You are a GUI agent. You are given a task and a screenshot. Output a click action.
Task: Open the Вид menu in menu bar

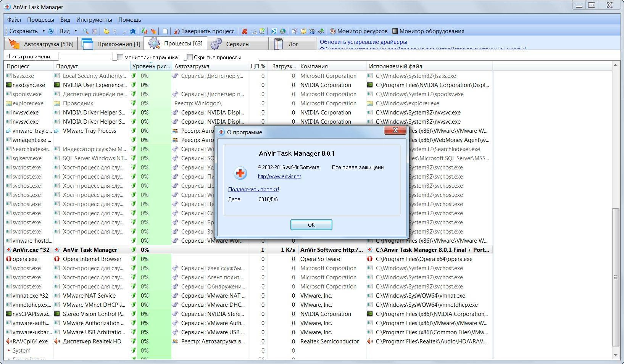65,20
